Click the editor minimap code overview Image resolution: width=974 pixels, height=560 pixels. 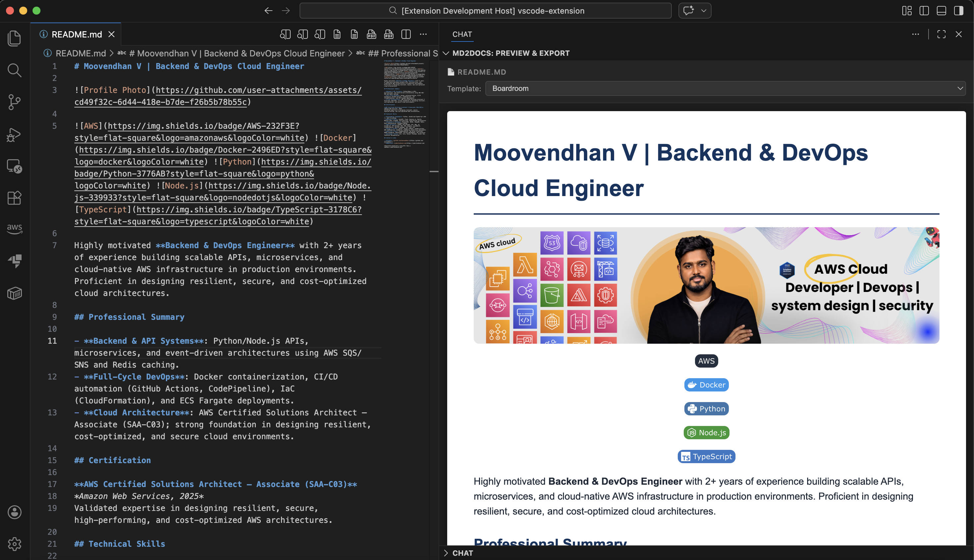coord(404,104)
